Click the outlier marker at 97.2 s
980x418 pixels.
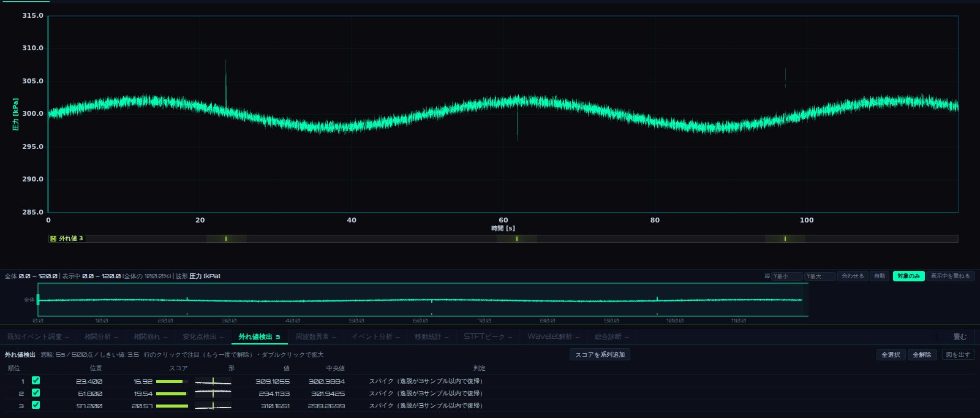point(785,238)
